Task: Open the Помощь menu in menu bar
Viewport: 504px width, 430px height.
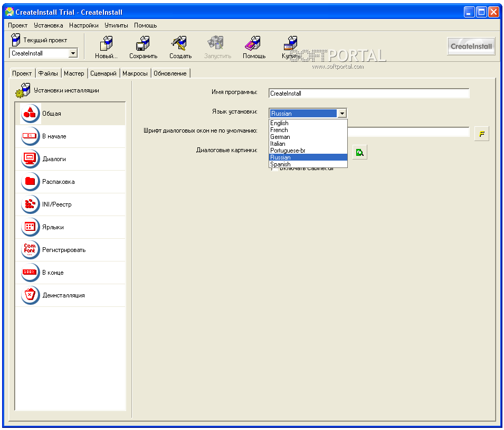Action: pos(145,25)
